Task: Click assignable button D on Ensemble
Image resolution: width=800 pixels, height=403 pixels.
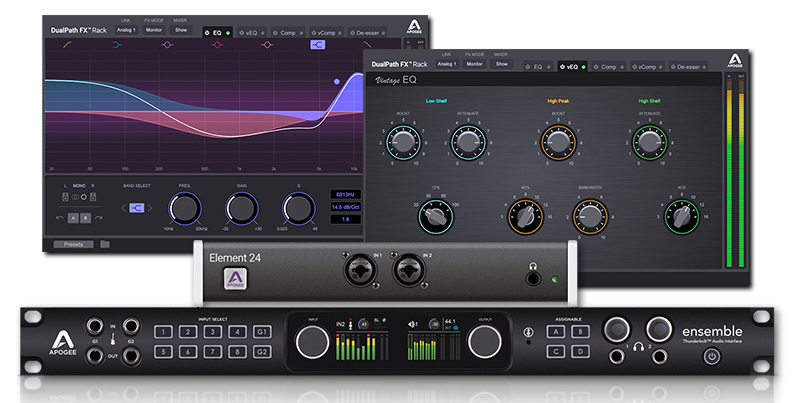Action: 580,351
